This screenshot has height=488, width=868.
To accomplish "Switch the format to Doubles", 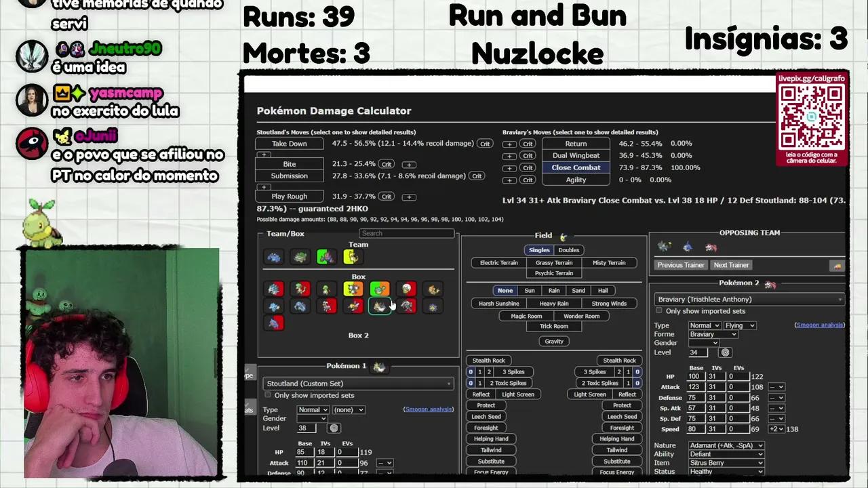I will (568, 250).
